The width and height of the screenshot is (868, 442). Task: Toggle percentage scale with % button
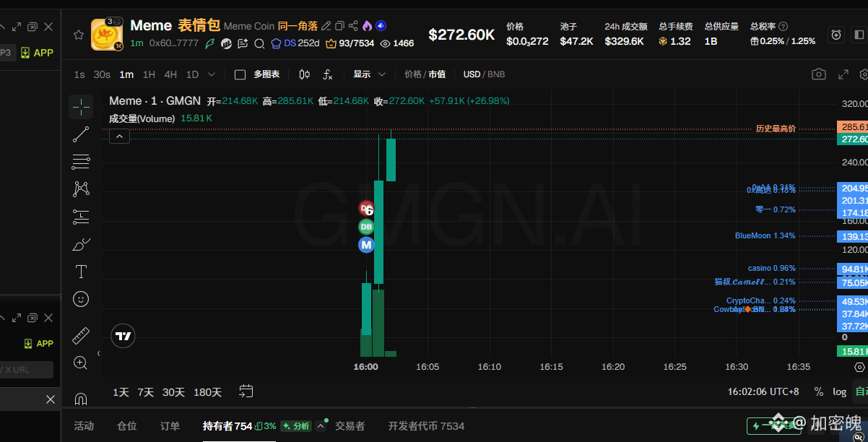[818, 391]
